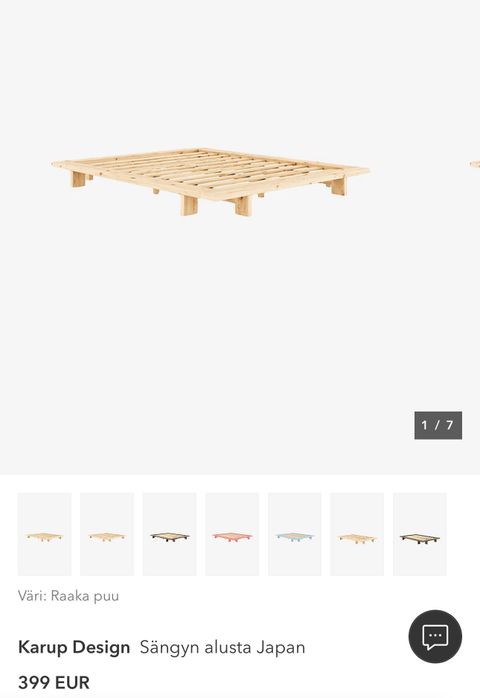
Task: Choose the third thumbnail with black frame
Action: coord(170,534)
